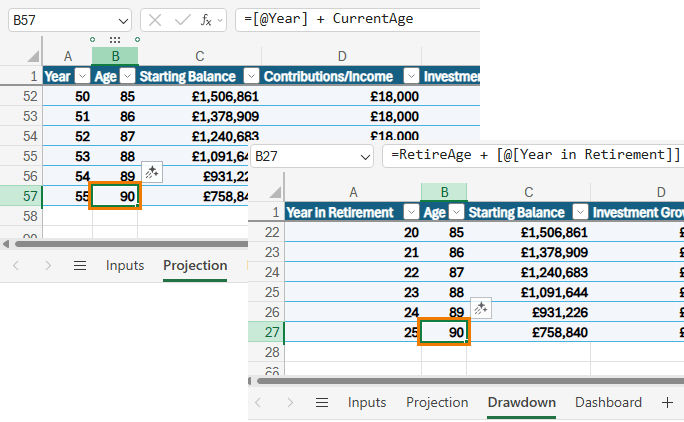Click the cancel formula X icon
684x422 pixels.
coord(154,19)
